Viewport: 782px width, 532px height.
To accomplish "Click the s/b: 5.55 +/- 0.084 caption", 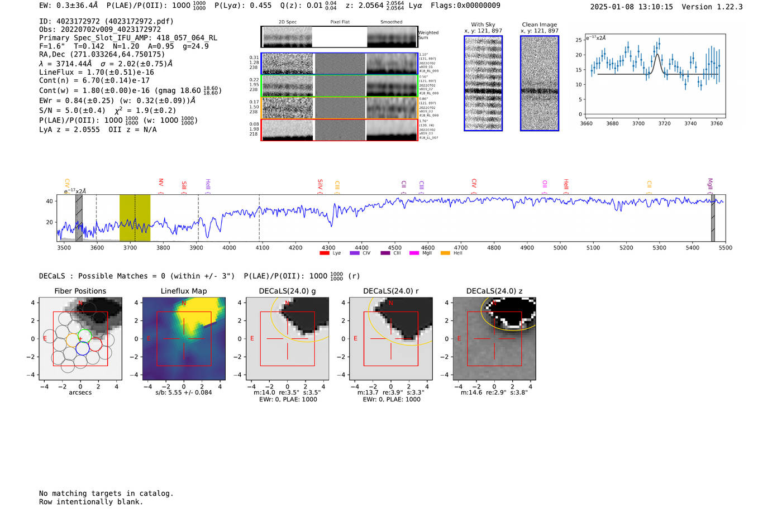I will click(x=184, y=392).
